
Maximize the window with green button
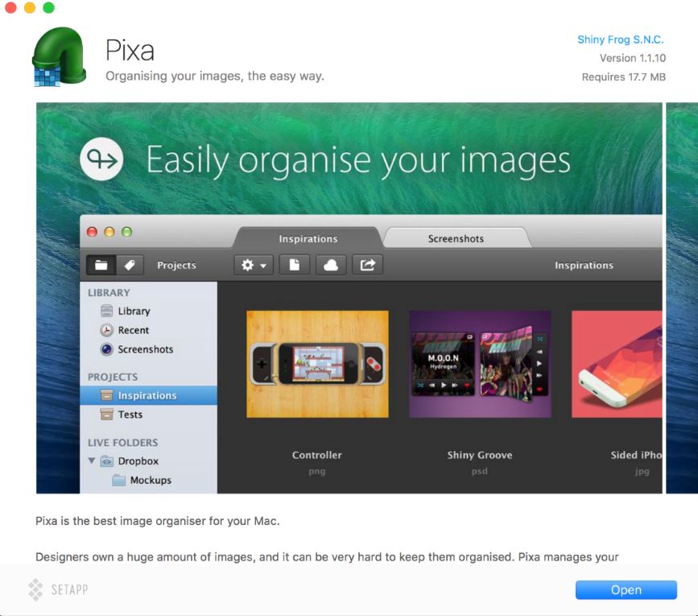click(49, 7)
